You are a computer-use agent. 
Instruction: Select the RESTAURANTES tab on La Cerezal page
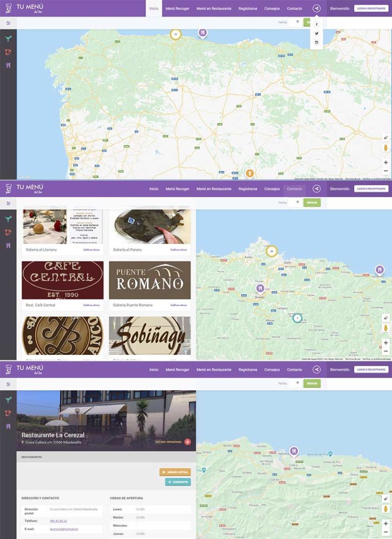(x=32, y=457)
